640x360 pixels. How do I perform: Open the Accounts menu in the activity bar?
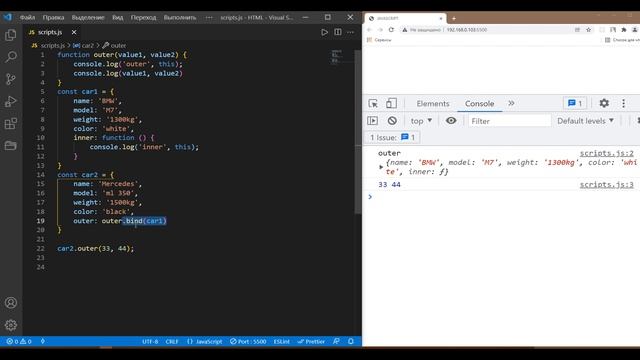(11, 303)
